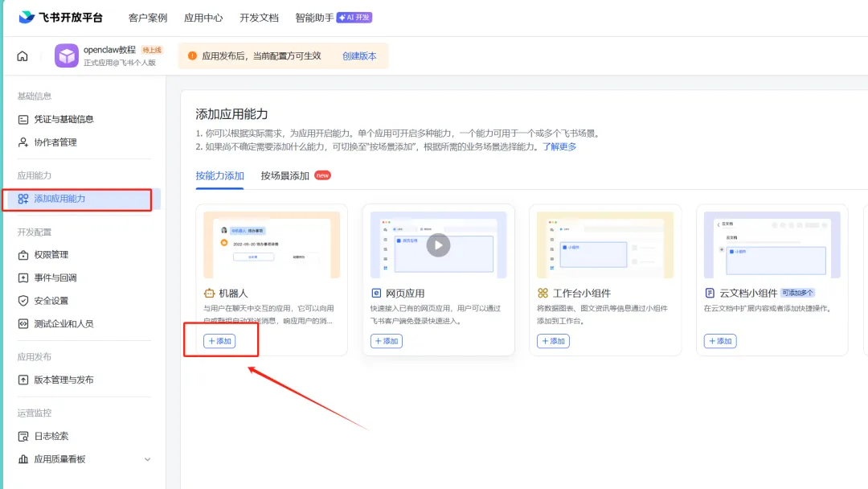
Task: Switch to the 按能力添加 tab
Action: (219, 175)
